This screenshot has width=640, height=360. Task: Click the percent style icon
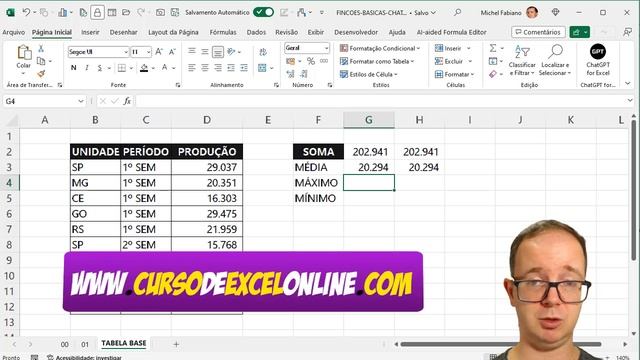311,61
